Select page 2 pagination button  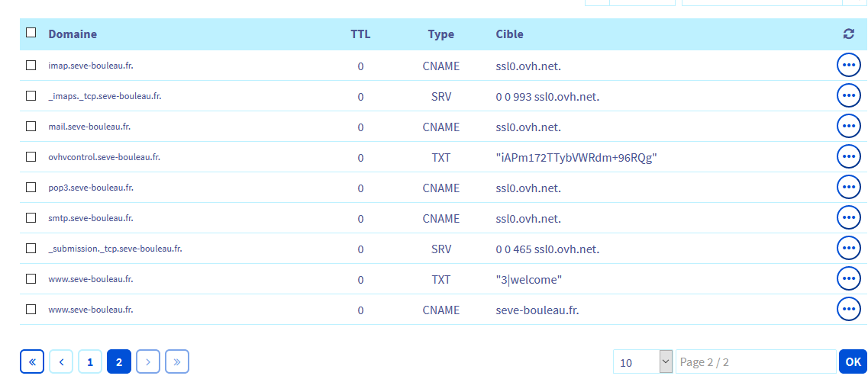(119, 362)
